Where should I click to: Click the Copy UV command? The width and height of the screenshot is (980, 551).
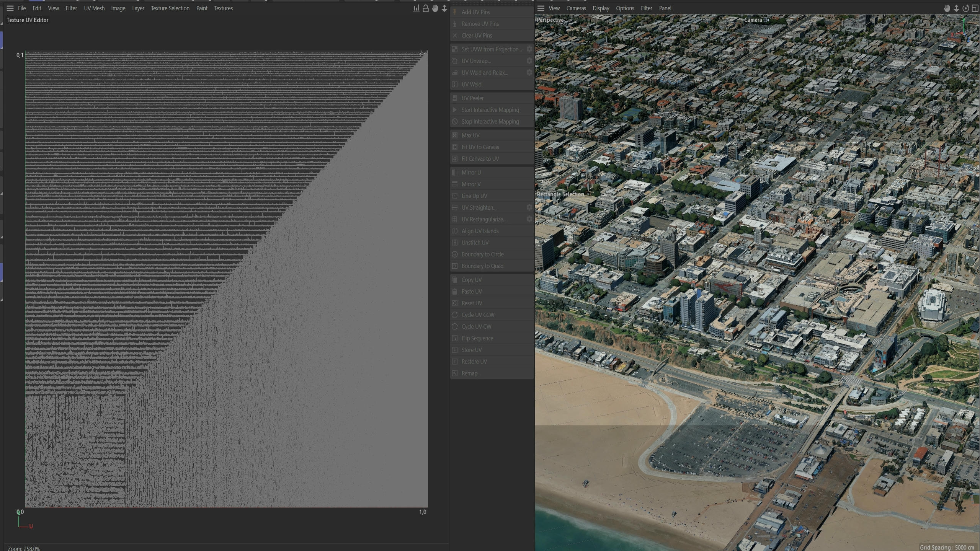coord(492,280)
